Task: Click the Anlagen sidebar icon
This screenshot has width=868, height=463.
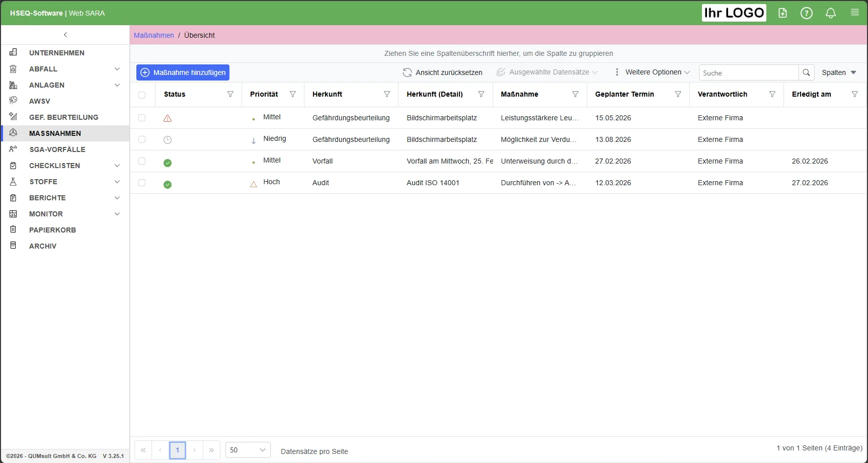Action: (14, 85)
